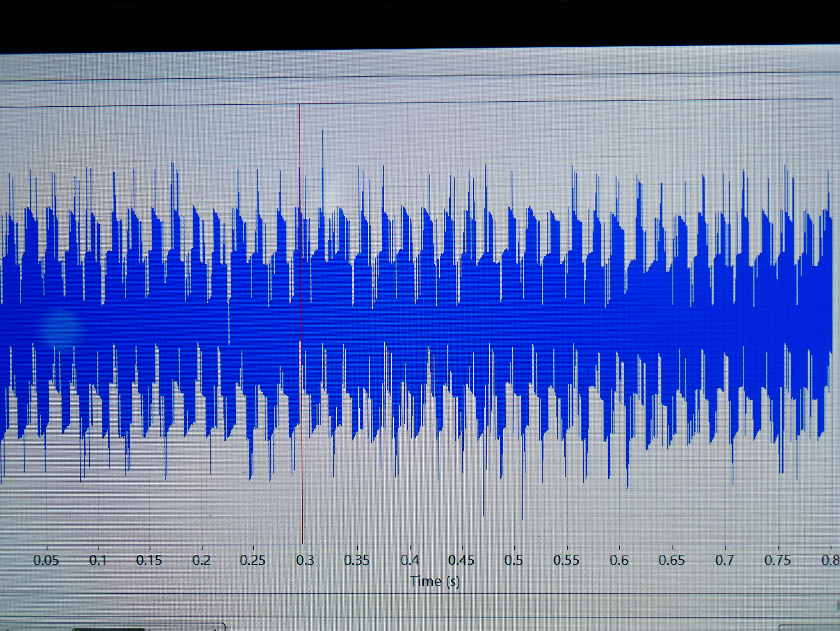This screenshot has height=631, width=840.
Task: Click the 0.45 time axis label
Action: coord(461,560)
